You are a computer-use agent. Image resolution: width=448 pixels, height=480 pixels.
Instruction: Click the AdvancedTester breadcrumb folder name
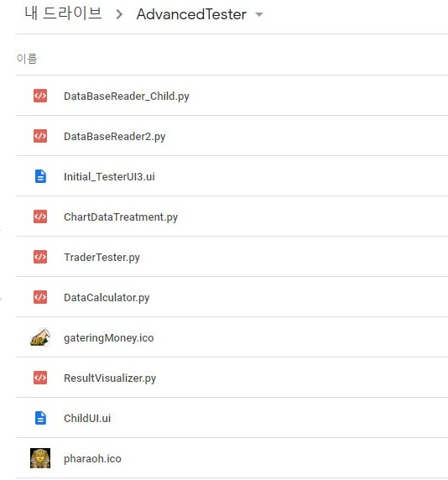(191, 14)
